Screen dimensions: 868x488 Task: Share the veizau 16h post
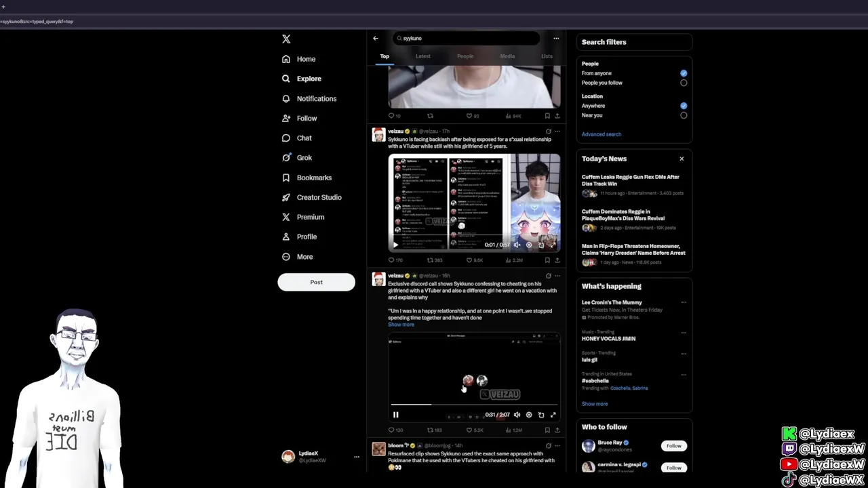557,430
